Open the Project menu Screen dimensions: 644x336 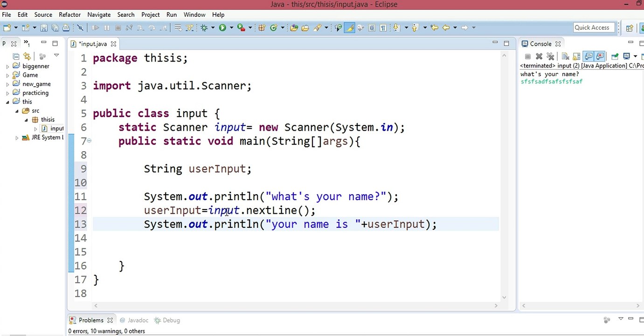pyautogui.click(x=151, y=14)
